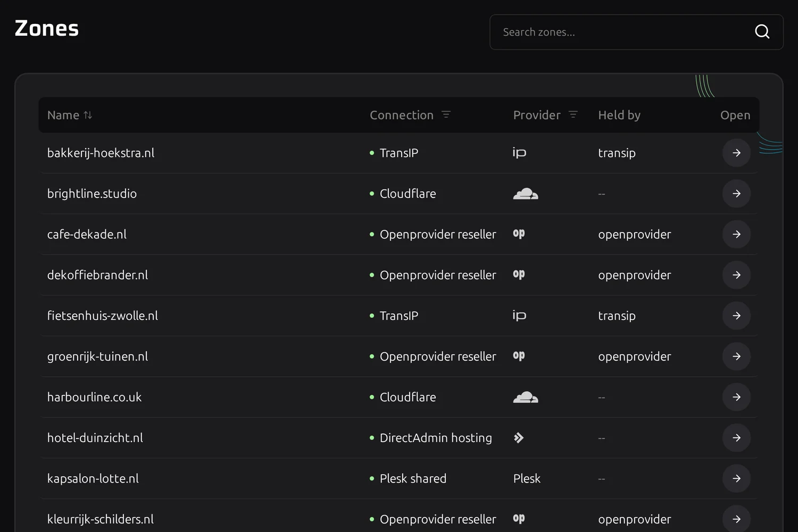This screenshot has width=798, height=532.
Task: Open bakkerij-hoekstra.nl with arrow button
Action: tap(736, 153)
